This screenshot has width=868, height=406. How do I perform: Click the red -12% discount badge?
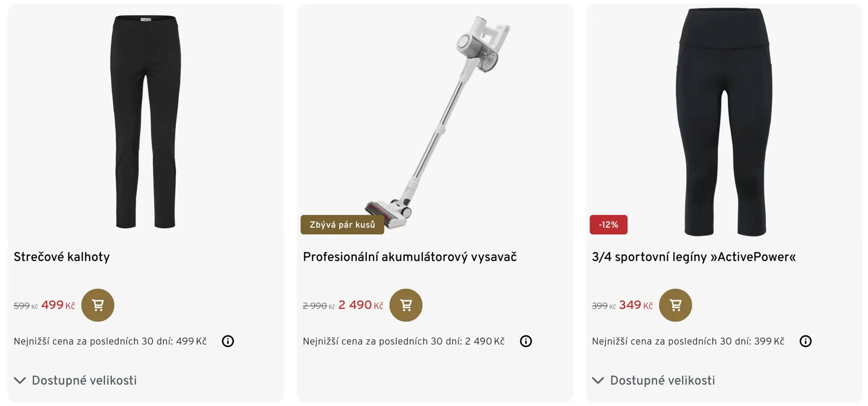[x=609, y=225]
